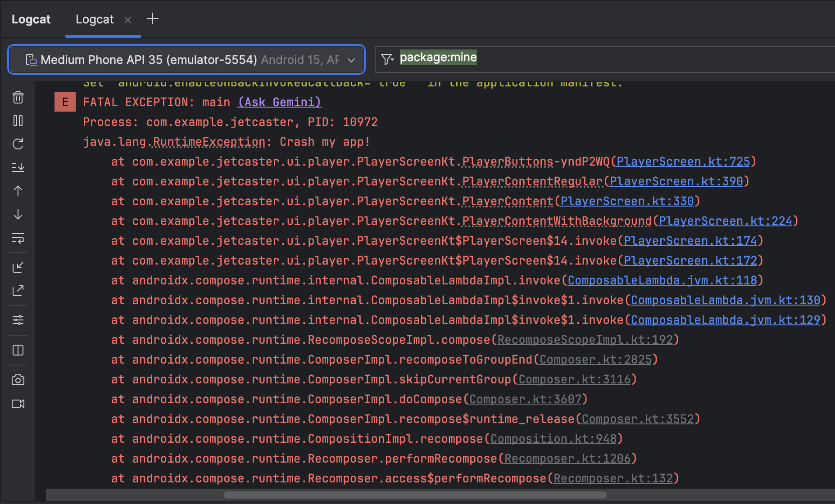Image resolution: width=835 pixels, height=504 pixels.
Task: Toggle soft-wrap in Logcat sidebar
Action: (18, 238)
